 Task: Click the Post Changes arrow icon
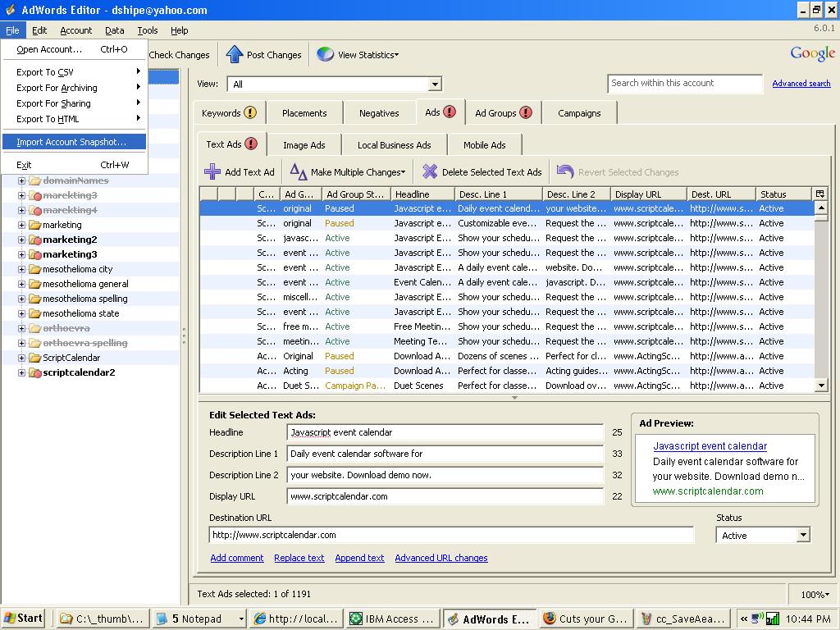[234, 54]
